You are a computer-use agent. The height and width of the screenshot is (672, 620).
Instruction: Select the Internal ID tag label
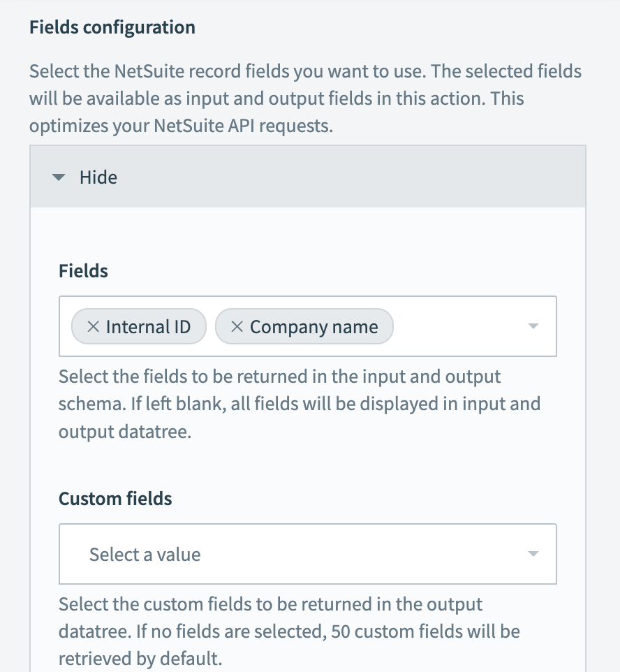pyautogui.click(x=148, y=327)
